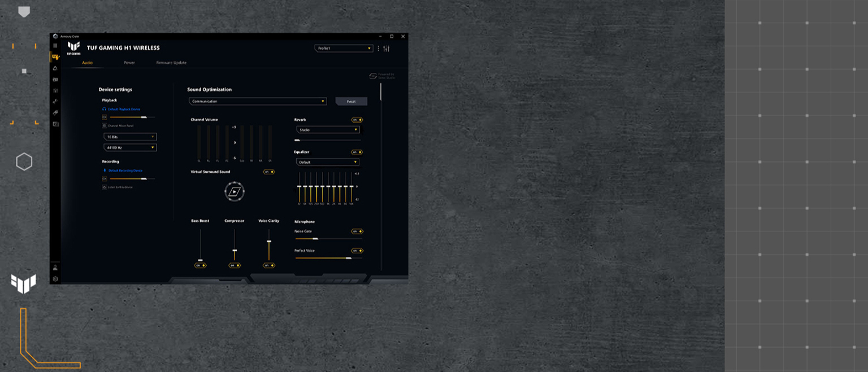Open the sidebar hamburger menu
The width and height of the screenshot is (868, 372).
point(55,46)
